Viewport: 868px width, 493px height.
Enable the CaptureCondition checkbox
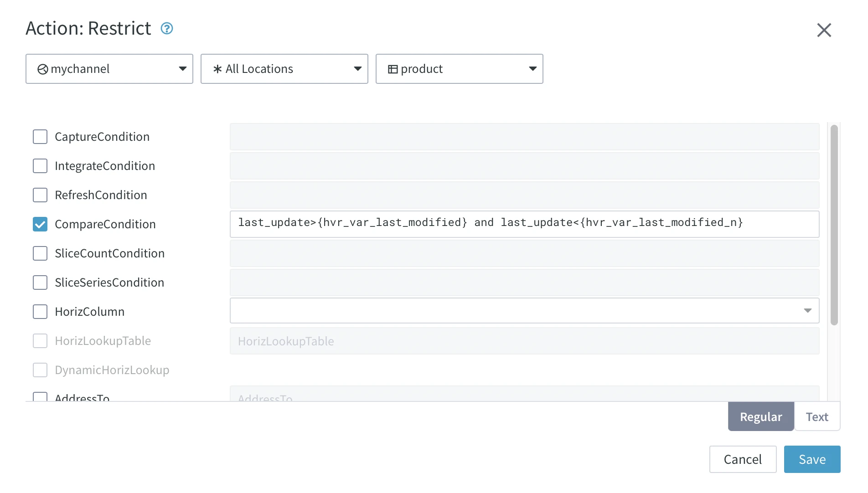point(40,137)
